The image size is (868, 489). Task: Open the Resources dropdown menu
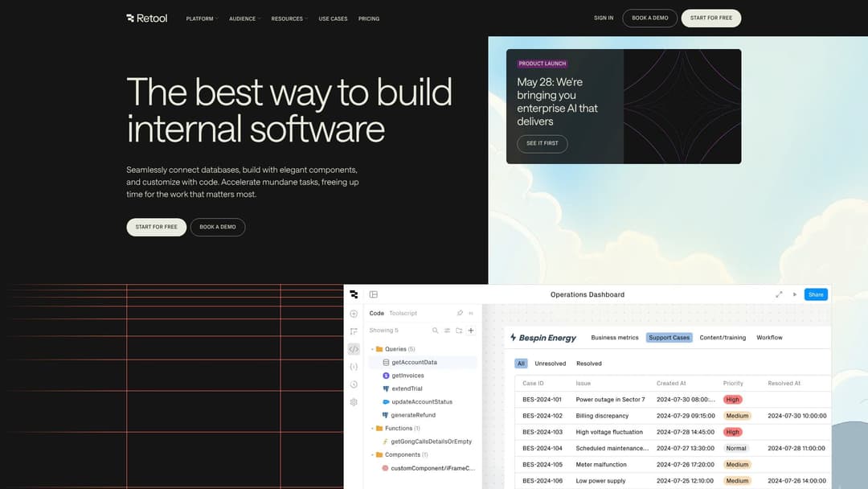point(289,18)
